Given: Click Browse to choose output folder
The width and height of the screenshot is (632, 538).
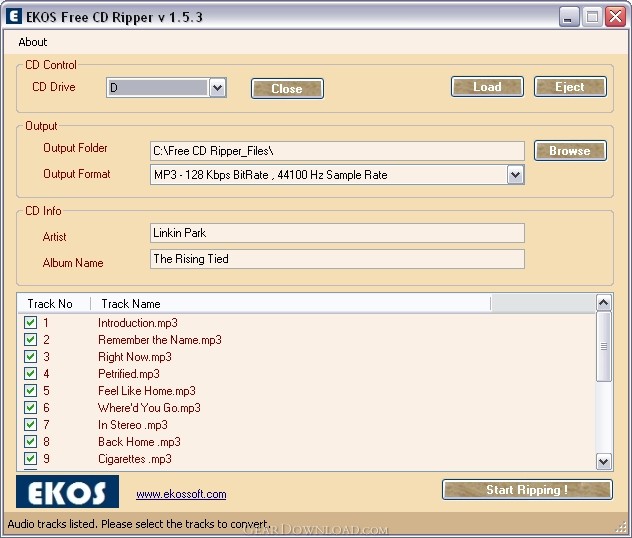Looking at the screenshot, I should point(570,151).
